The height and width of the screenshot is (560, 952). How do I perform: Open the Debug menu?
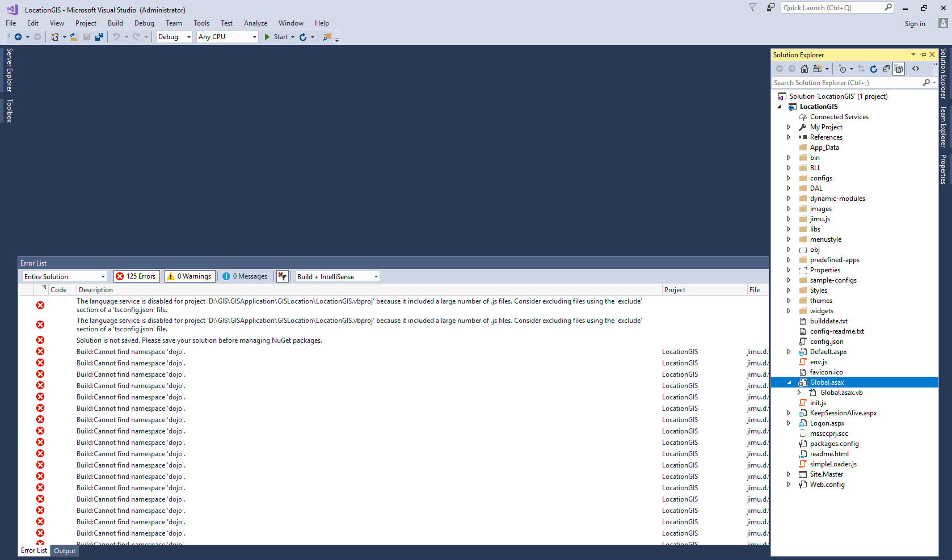(x=144, y=23)
